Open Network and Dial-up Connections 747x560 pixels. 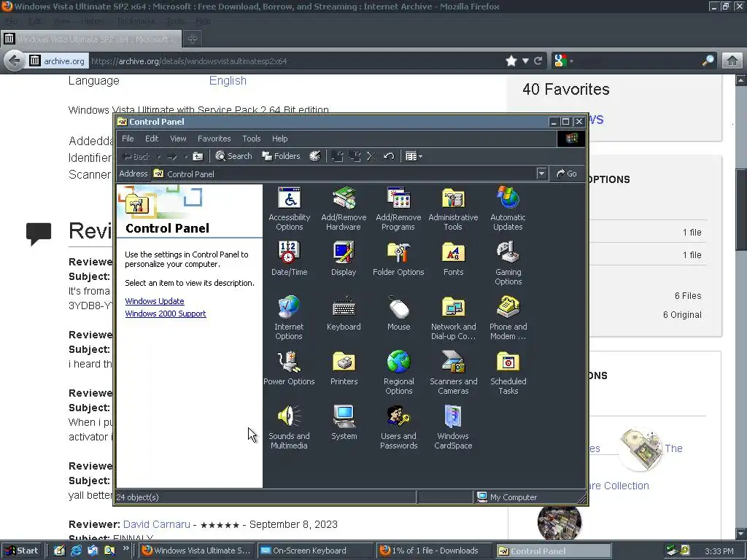pyautogui.click(x=453, y=318)
